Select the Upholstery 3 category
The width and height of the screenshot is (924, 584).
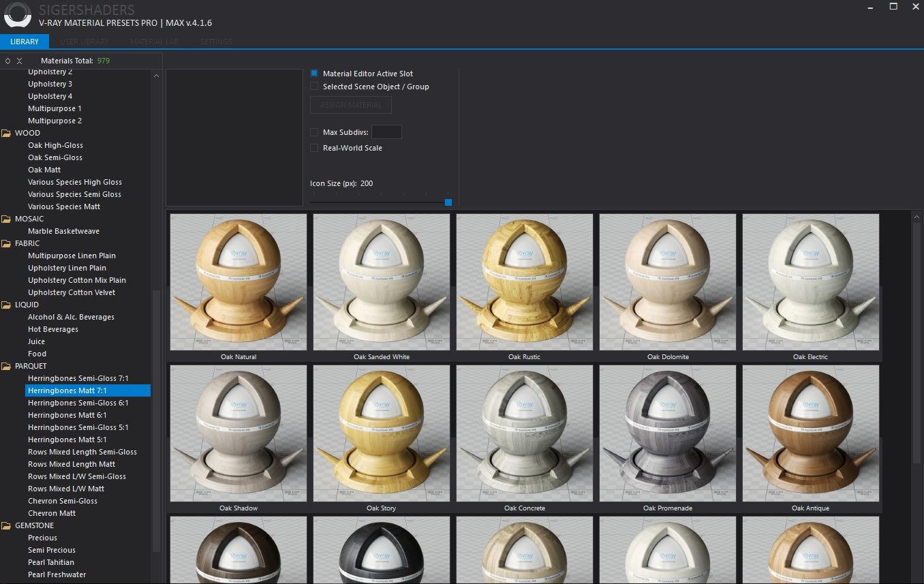(50, 84)
